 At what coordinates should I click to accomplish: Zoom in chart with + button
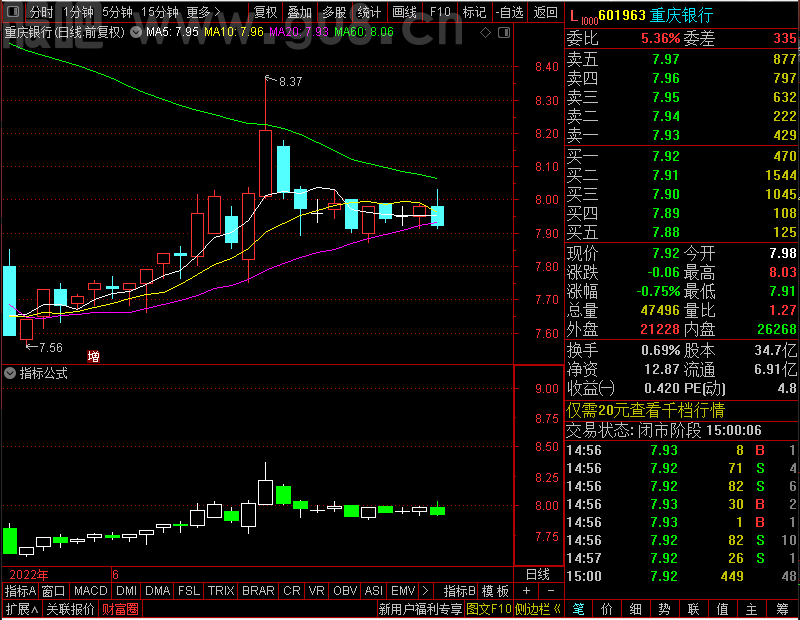point(527,591)
